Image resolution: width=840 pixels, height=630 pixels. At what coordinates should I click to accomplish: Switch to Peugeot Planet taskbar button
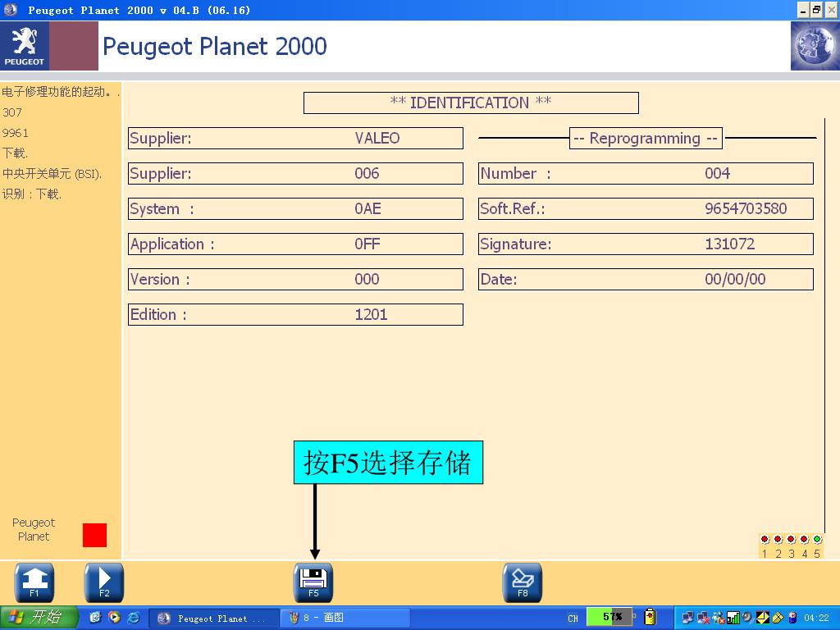[213, 619]
